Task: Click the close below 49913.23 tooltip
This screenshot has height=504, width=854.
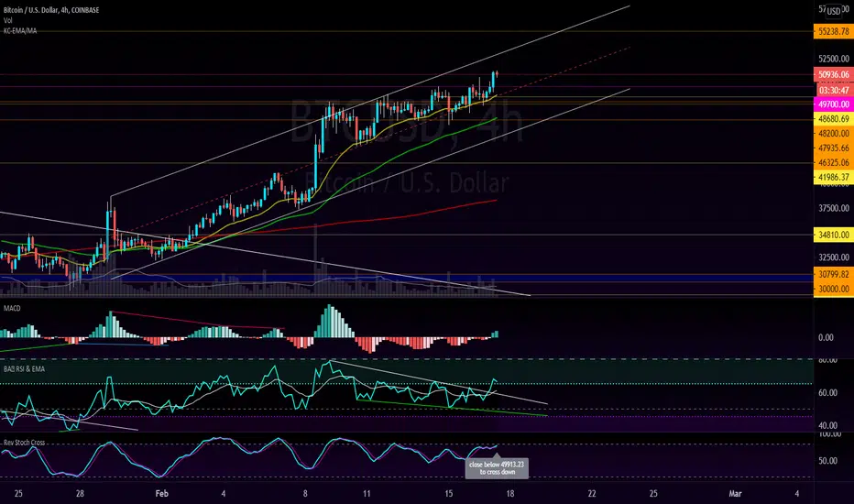Action: coord(497,467)
